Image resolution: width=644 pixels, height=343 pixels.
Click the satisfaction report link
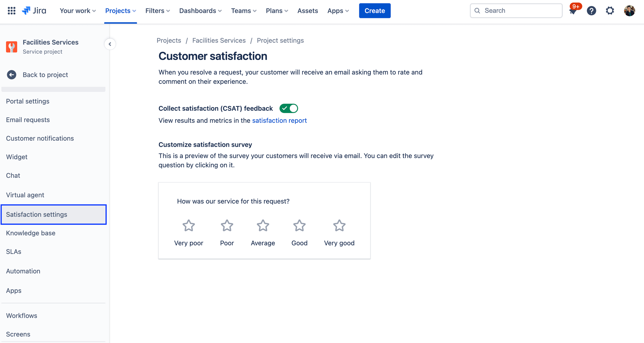279,120
